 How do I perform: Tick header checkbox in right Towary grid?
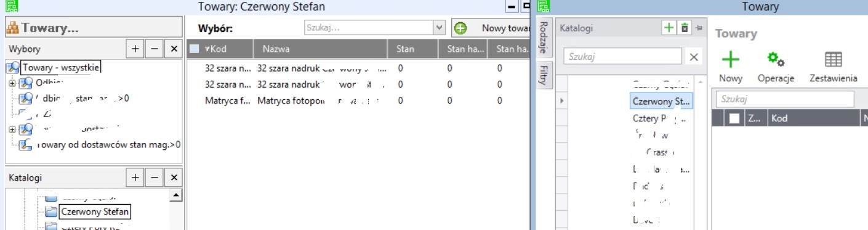coord(734,119)
